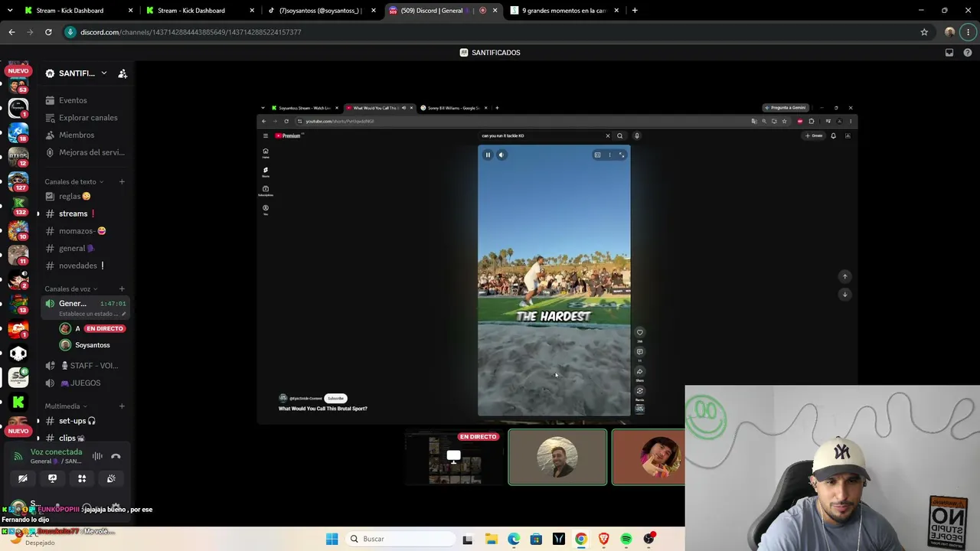Click the Remix icon on the Short
The height and width of the screenshot is (551, 980).
coord(640,391)
